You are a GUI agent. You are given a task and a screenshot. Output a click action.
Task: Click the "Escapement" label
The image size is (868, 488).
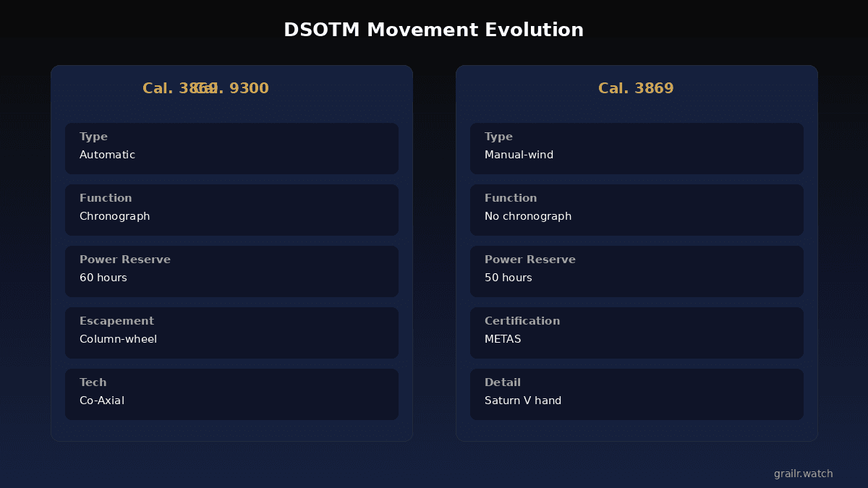(116, 321)
